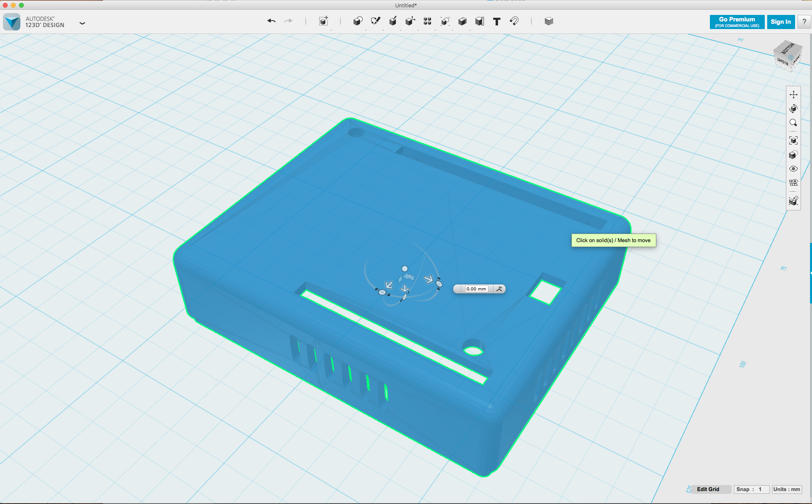The width and height of the screenshot is (812, 504).
Task: Click the gizmo's downward move arrow
Action: point(405,289)
